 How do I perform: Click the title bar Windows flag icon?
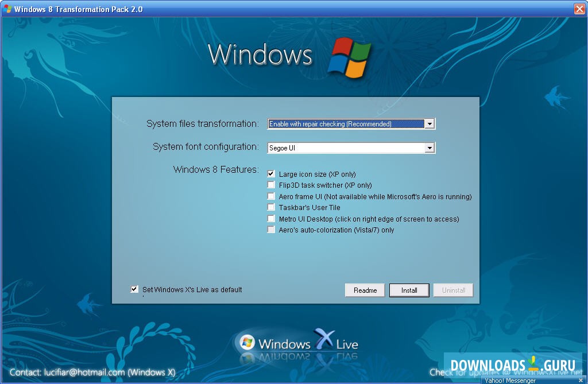(x=7, y=9)
